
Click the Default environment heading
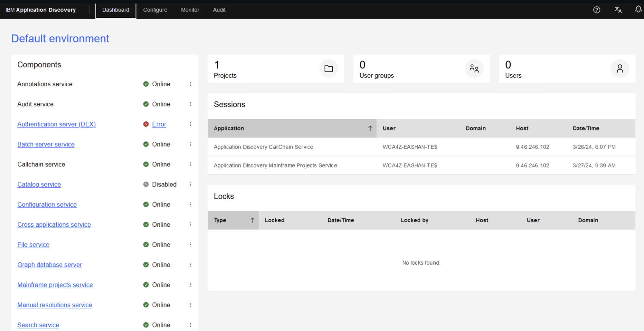[x=60, y=39]
